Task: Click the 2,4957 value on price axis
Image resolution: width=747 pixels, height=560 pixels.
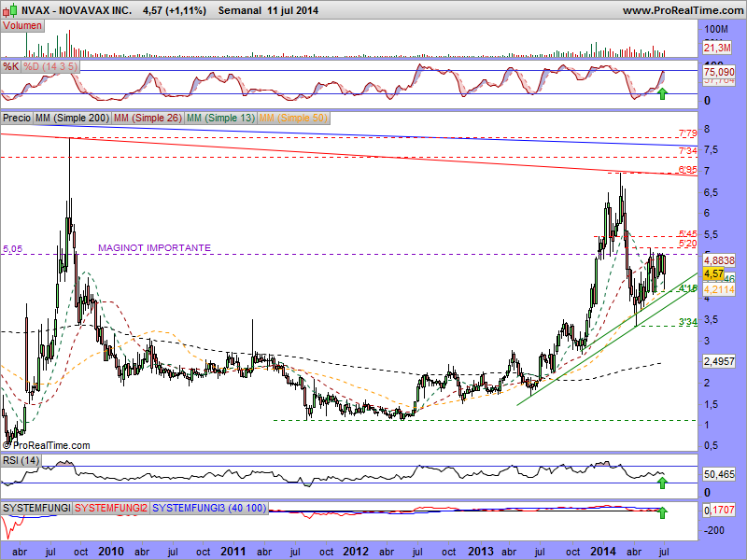Action: click(x=719, y=361)
